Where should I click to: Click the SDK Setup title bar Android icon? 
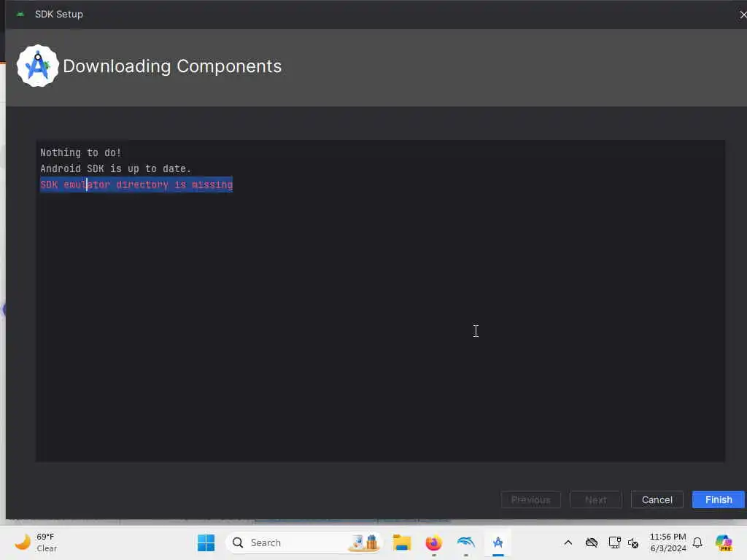pos(20,15)
